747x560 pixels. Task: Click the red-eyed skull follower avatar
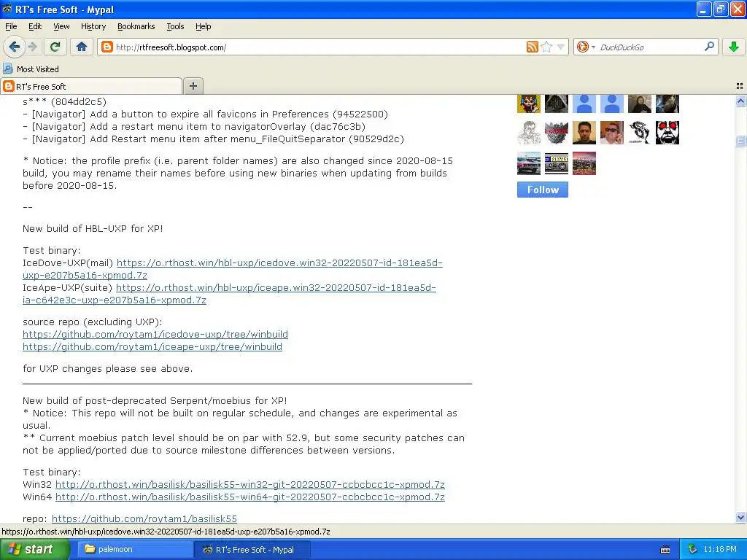click(x=667, y=133)
